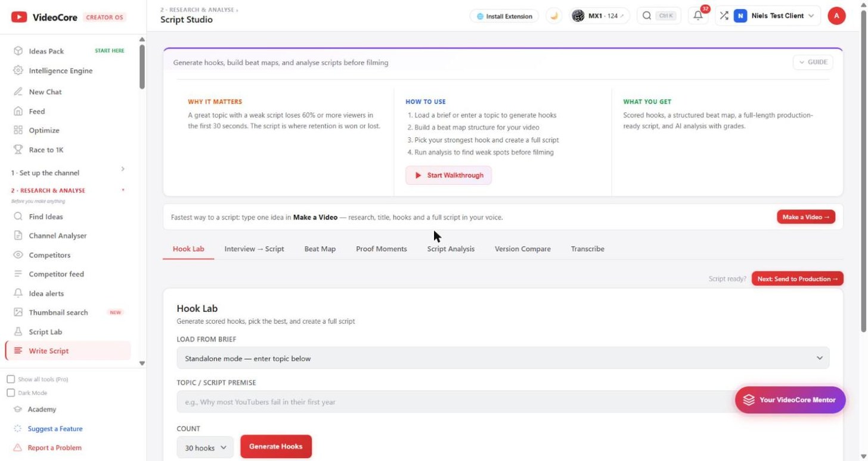Open Ideas Pack cube icon

pyautogui.click(x=18, y=51)
